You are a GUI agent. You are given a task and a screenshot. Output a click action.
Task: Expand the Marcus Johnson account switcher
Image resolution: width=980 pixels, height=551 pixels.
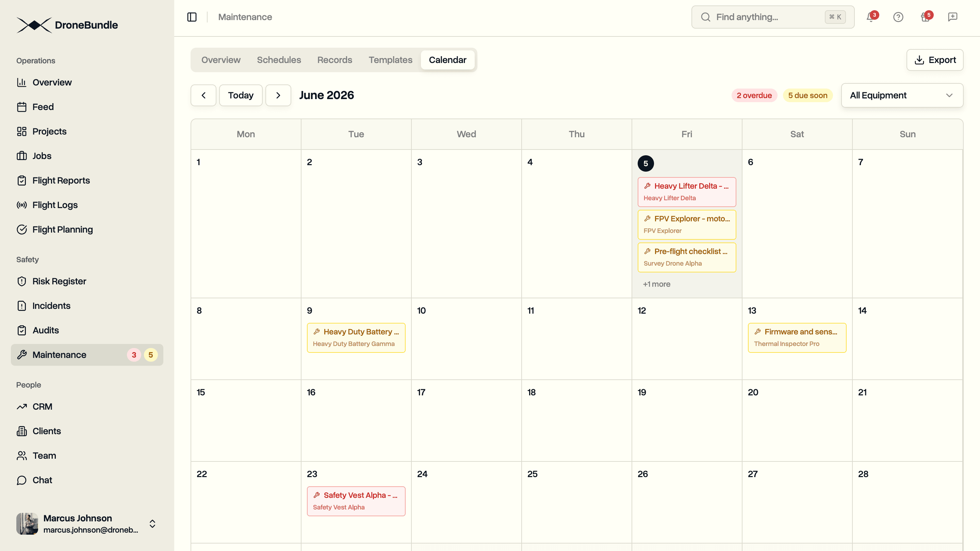pos(152,523)
